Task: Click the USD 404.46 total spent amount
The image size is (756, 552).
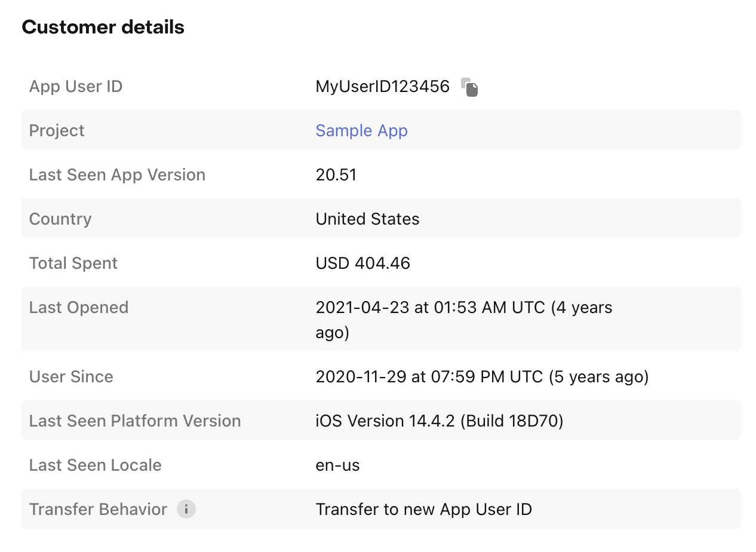Action: tap(362, 263)
